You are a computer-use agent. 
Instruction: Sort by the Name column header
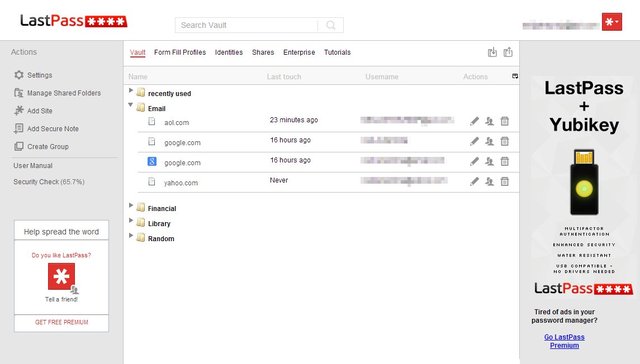click(x=138, y=77)
